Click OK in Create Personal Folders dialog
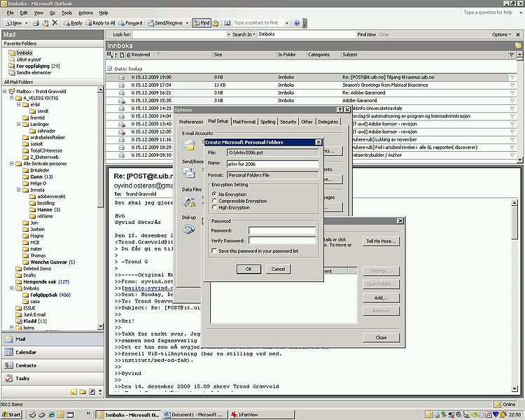Image resolution: width=525 pixels, height=420 pixels. coord(248,269)
